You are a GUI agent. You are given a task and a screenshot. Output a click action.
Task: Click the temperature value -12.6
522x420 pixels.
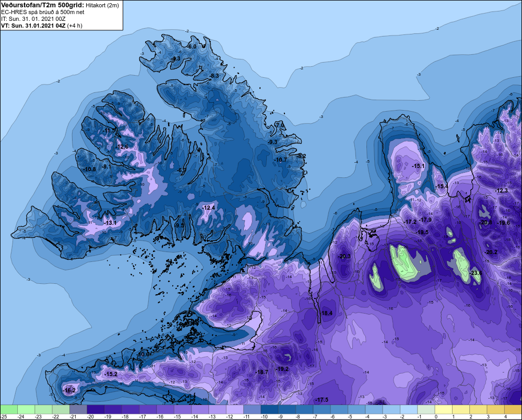click(122, 147)
